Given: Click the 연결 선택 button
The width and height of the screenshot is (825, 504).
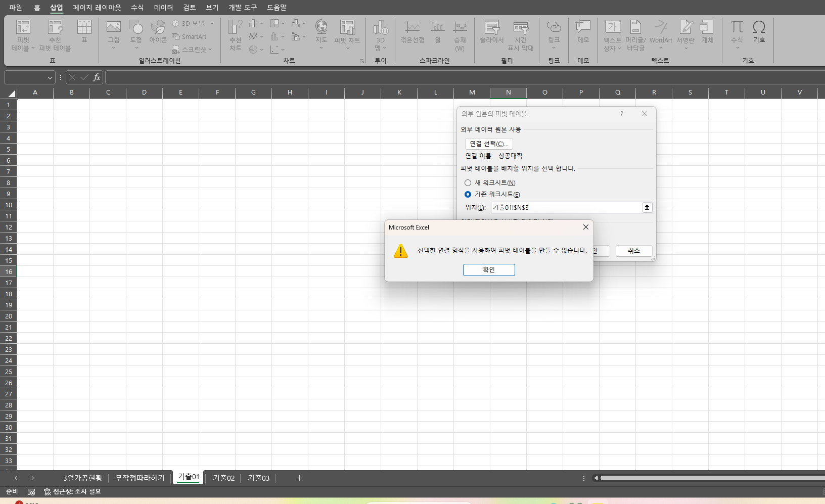Looking at the screenshot, I should click(x=488, y=144).
